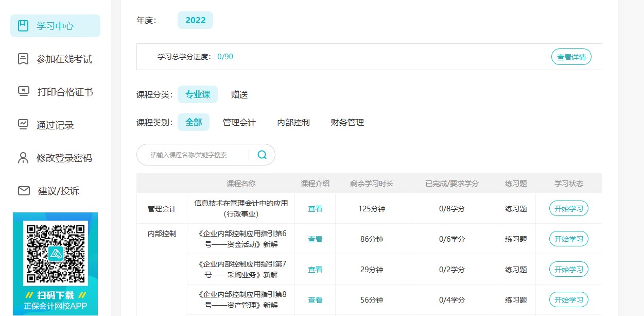
Task: Show 全部 course categories
Action: click(194, 122)
